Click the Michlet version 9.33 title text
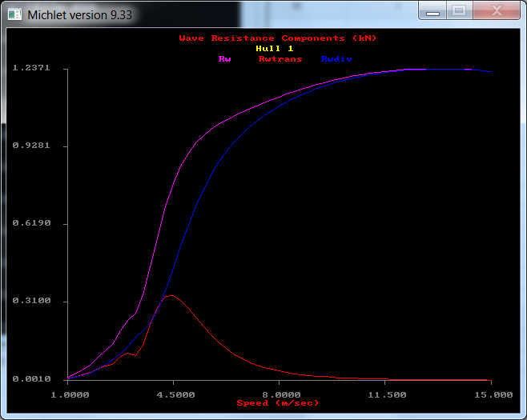This screenshot has width=527, height=420. tap(80, 14)
